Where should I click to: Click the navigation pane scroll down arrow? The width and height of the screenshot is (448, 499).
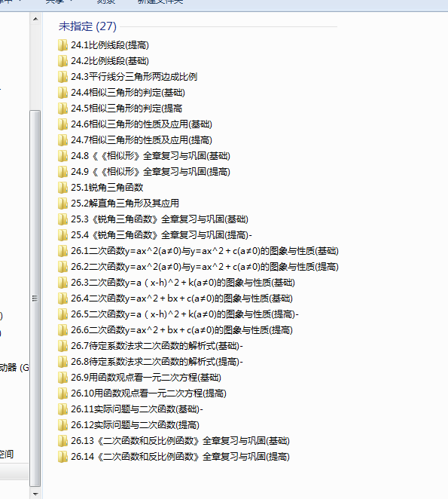point(35,494)
